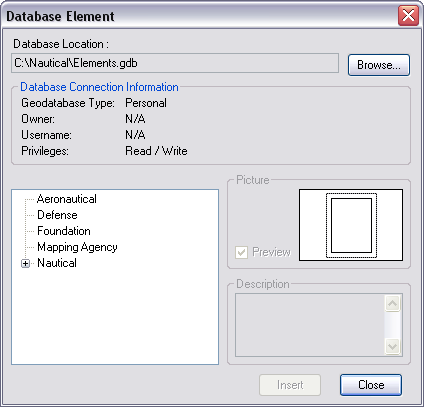Select Mapping Agency in the tree
This screenshot has width=424, height=407.
(x=77, y=247)
